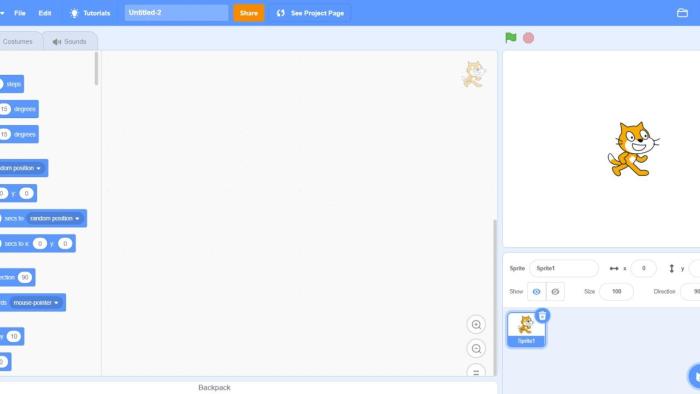Select the Sprite1 thumbnail
This screenshot has height=394, width=700.
526,329
